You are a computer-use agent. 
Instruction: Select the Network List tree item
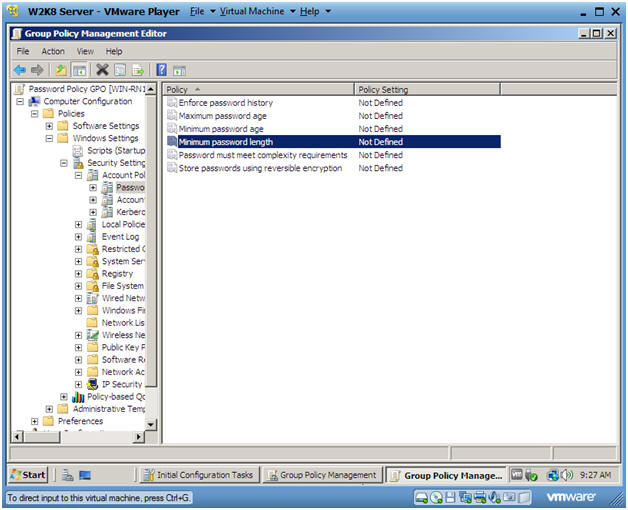click(x=123, y=323)
